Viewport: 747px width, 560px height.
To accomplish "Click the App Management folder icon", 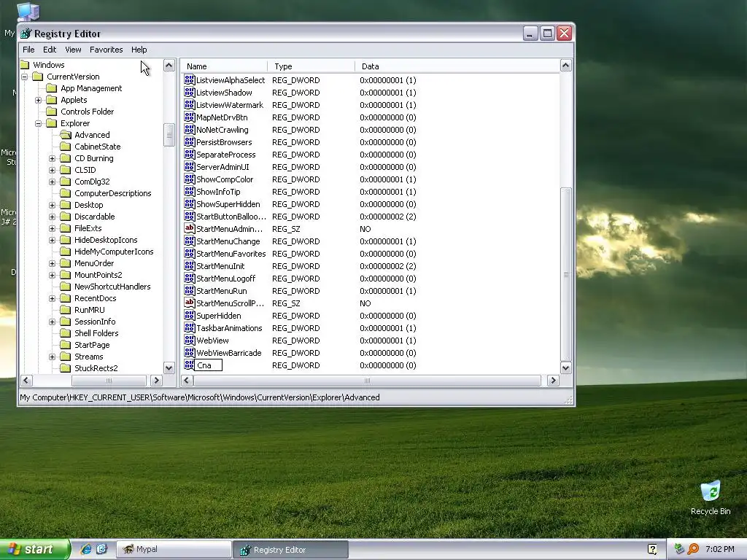I will 52,88.
